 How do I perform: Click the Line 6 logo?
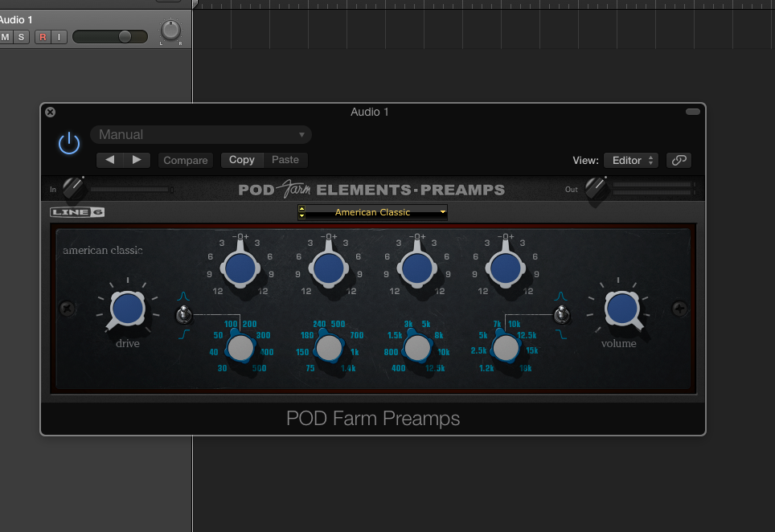click(77, 212)
